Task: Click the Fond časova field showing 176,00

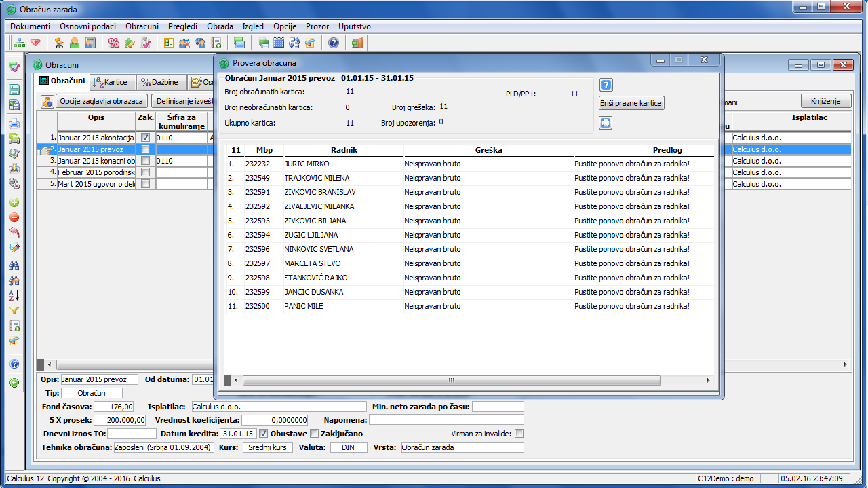Action: coord(114,407)
